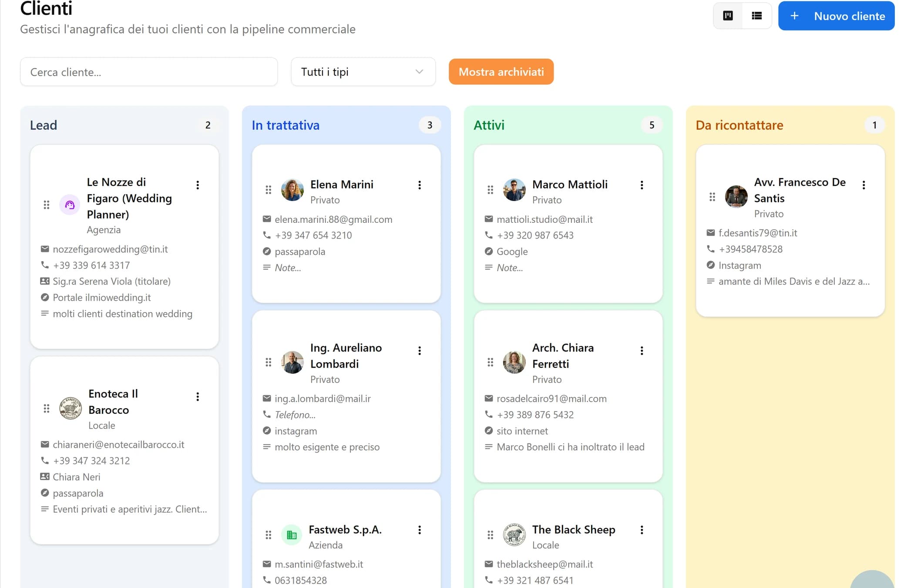Screen dimensions: 914x588
Task: Click the note icon next to "molto esigente e preciso"
Action: [x=266, y=447]
